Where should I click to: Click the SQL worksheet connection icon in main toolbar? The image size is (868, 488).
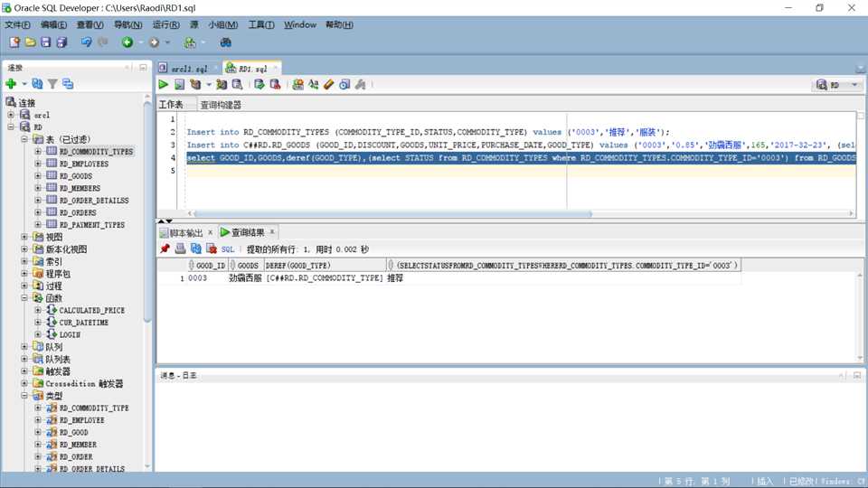(x=190, y=42)
